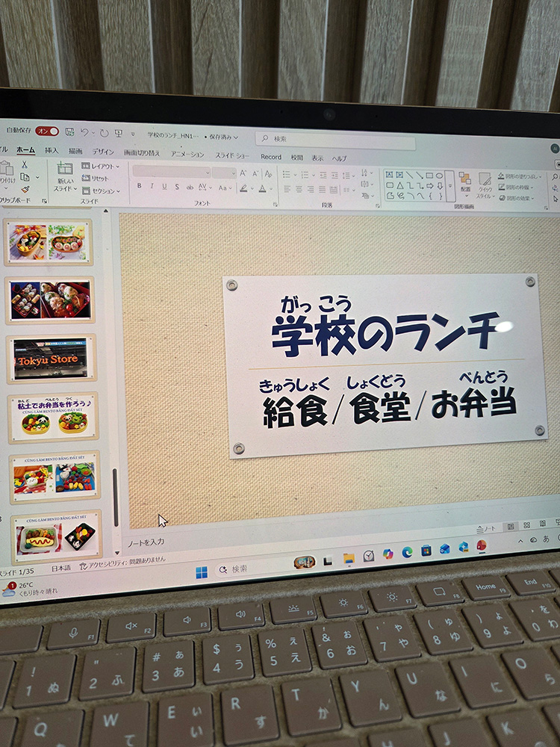The width and height of the screenshot is (560, 747).
Task: Click the underline (U) button
Action: [164, 186]
